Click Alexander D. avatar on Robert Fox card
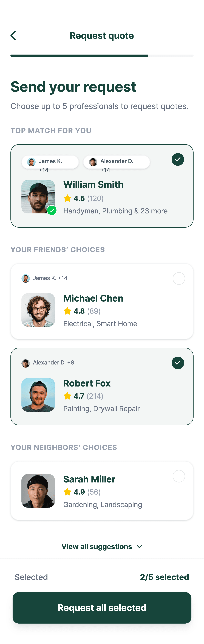The height and width of the screenshot is (644, 204). pos(26,363)
